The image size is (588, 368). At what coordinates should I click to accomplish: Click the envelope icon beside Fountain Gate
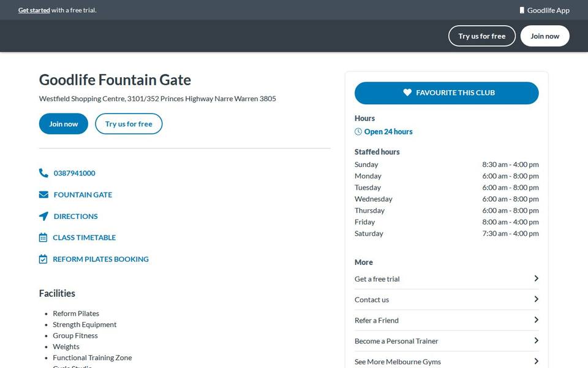[x=43, y=194]
